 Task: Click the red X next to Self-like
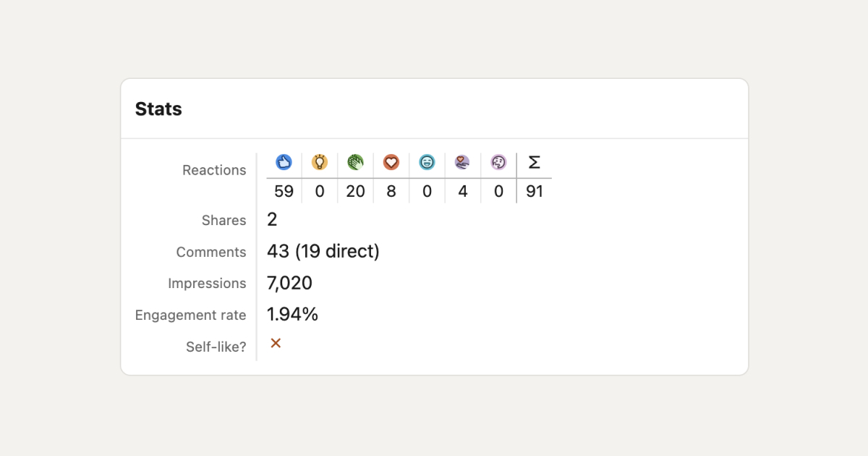276,343
